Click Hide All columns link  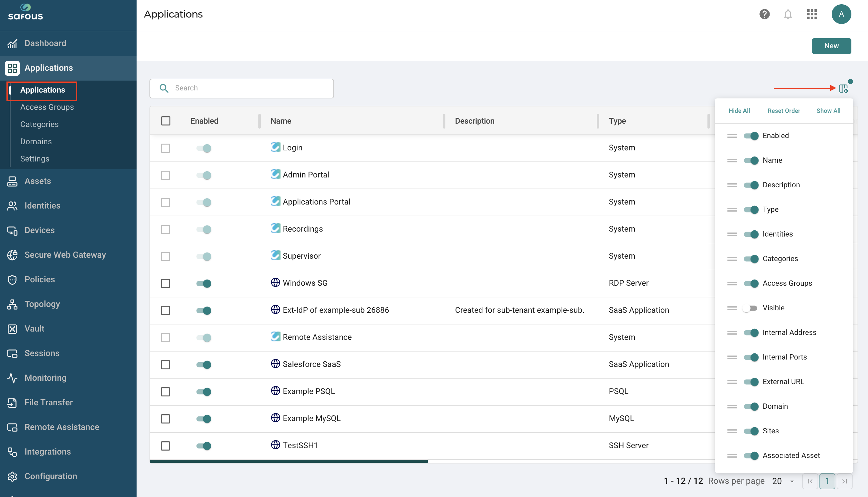click(x=739, y=111)
